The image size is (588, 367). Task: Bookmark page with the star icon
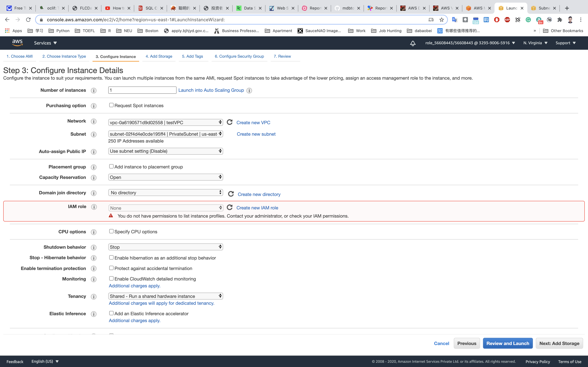(441, 20)
